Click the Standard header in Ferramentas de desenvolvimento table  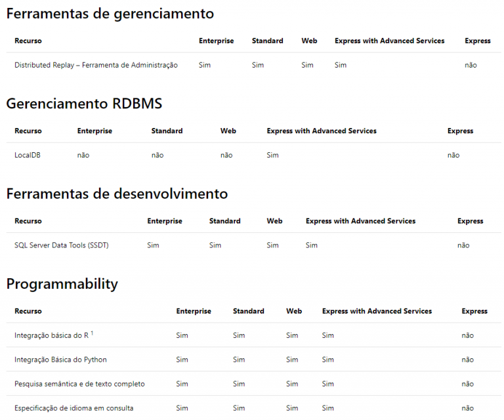[x=224, y=221]
